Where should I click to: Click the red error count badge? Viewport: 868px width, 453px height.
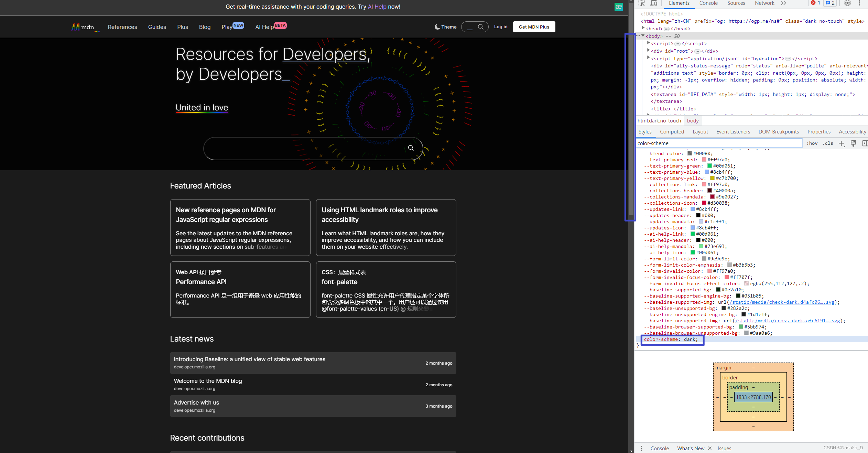point(815,3)
